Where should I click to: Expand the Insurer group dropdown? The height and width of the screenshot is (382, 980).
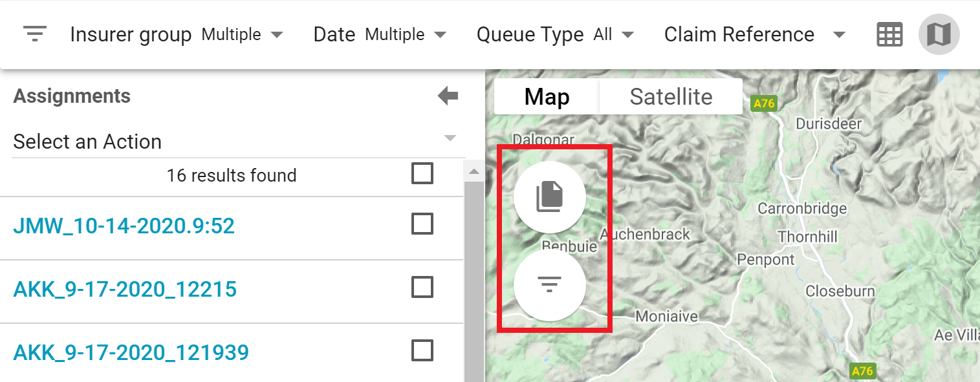tap(278, 36)
